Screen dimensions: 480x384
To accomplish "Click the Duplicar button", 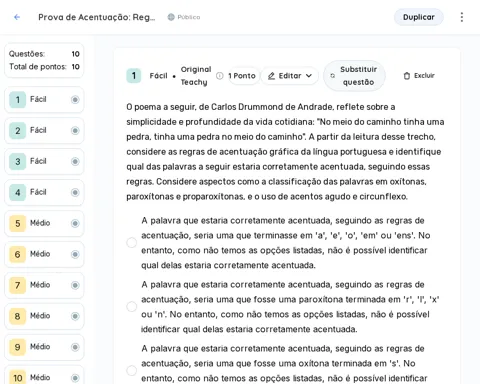I will tap(419, 17).
